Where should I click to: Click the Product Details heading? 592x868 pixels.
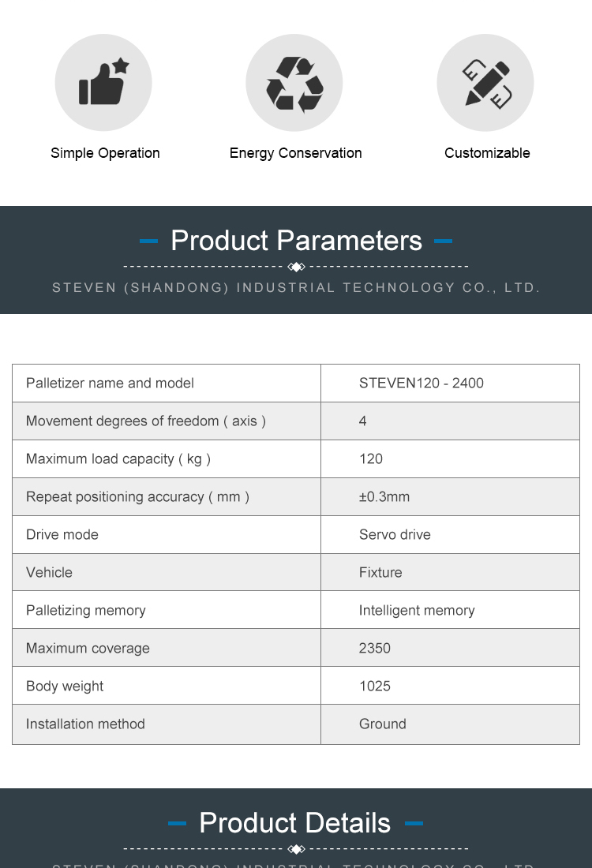pyautogui.click(x=294, y=823)
